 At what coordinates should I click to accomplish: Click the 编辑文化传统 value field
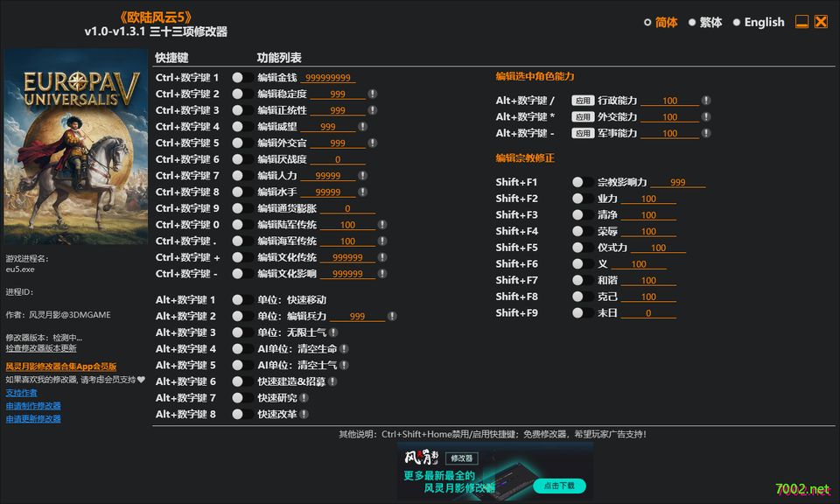(347, 257)
